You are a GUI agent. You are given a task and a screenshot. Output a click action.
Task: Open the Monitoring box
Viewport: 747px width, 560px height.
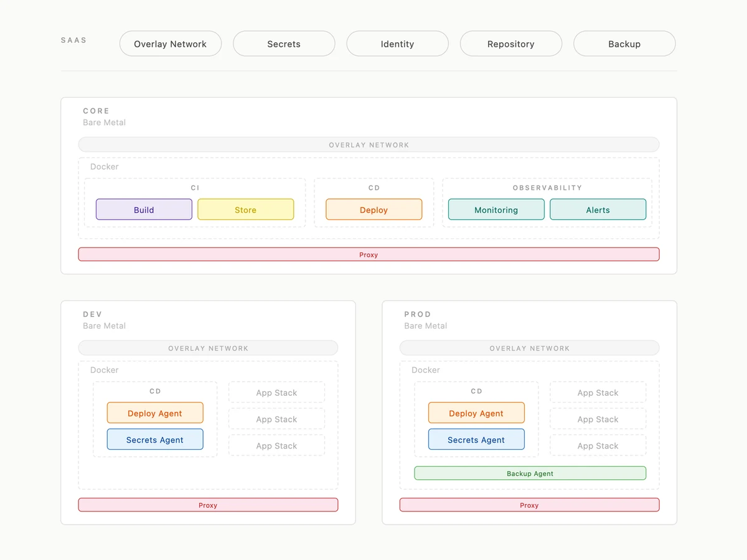pos(496,210)
